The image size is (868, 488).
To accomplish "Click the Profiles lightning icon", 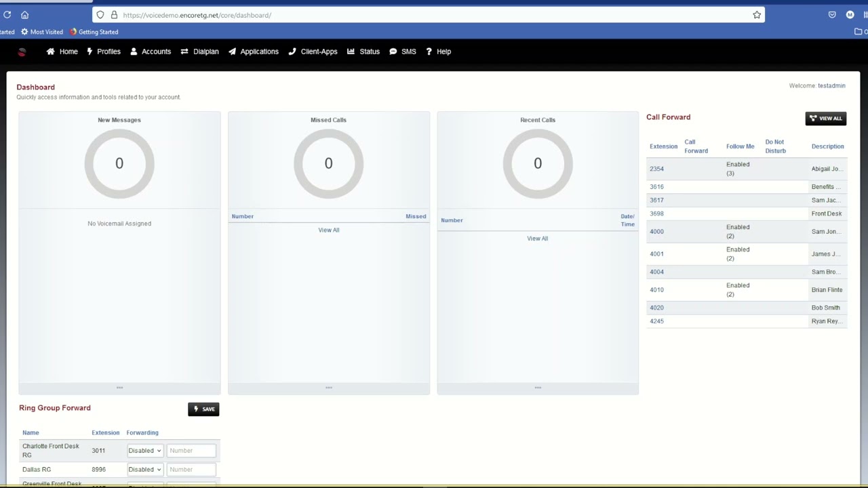I will click(x=90, y=52).
